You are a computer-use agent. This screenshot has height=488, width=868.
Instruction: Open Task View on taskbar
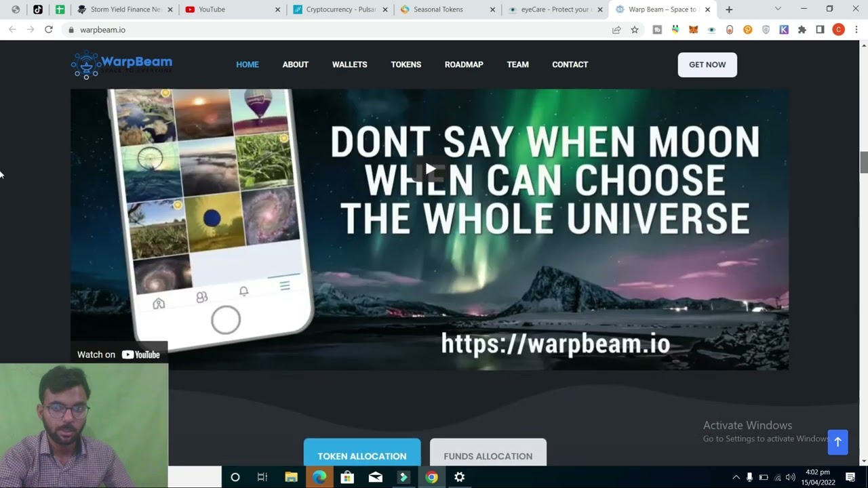point(262,477)
